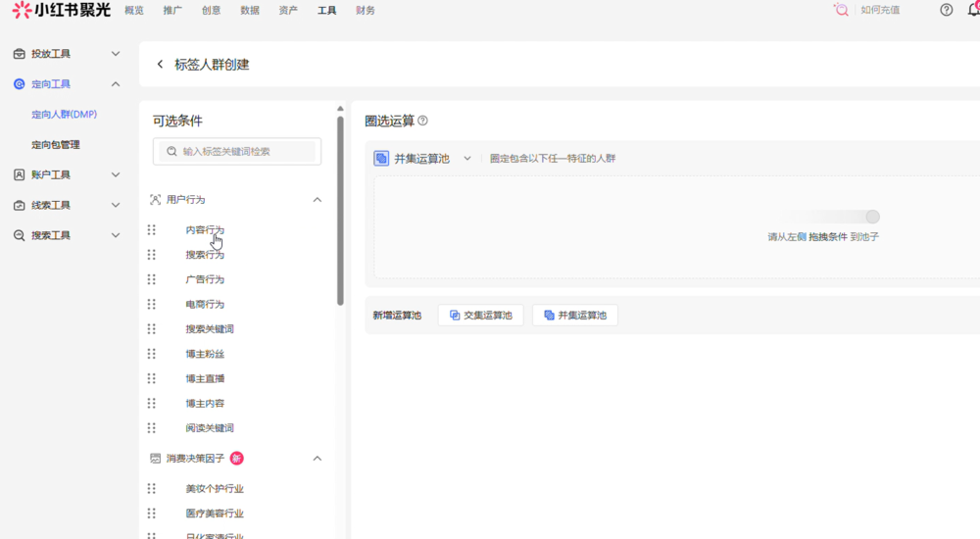
Task: Click the 定向工具 sidebar icon
Action: (20, 83)
